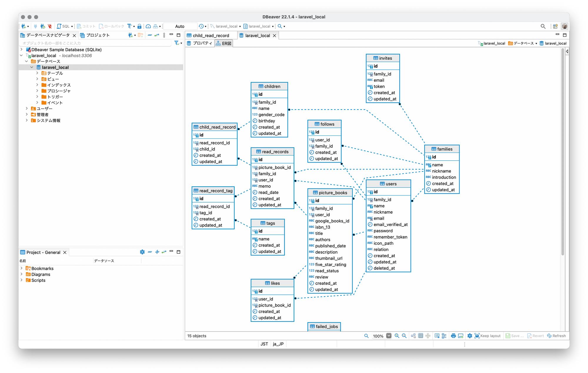Screen dimensions: 588x373
Task: Zoom in on the ER diagram
Action: click(397, 336)
